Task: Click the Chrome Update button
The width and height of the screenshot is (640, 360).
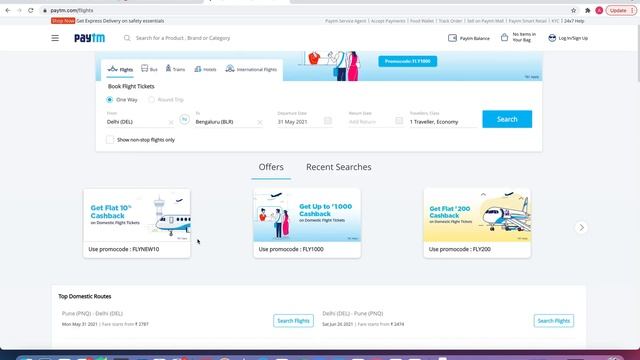Action: pos(621,10)
